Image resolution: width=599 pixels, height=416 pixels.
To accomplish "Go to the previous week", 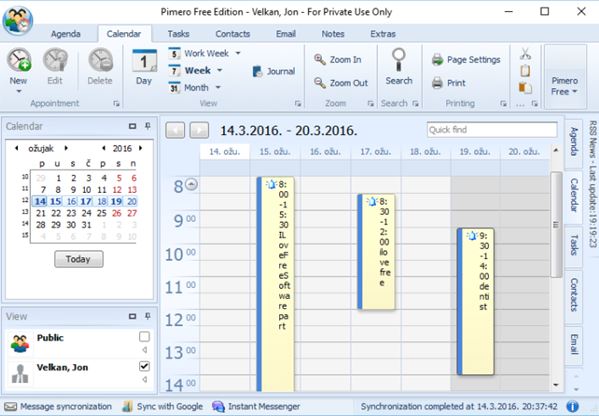I will tap(175, 130).
